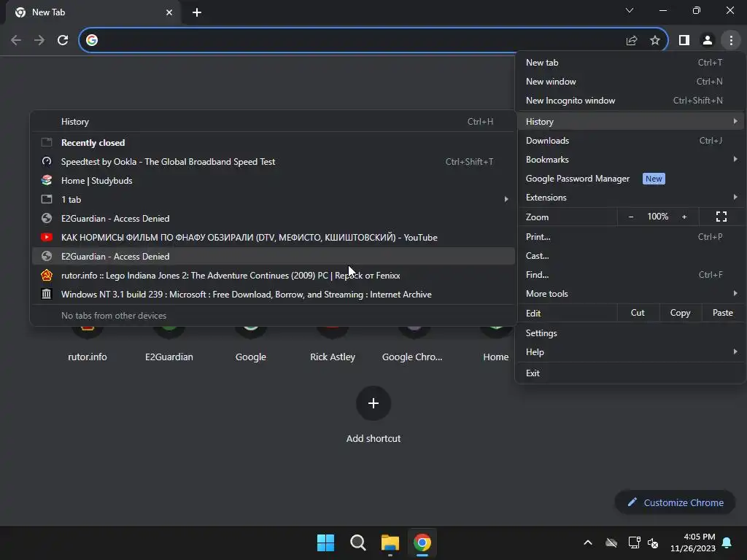Click the muted volume tray icon

[x=653, y=542]
